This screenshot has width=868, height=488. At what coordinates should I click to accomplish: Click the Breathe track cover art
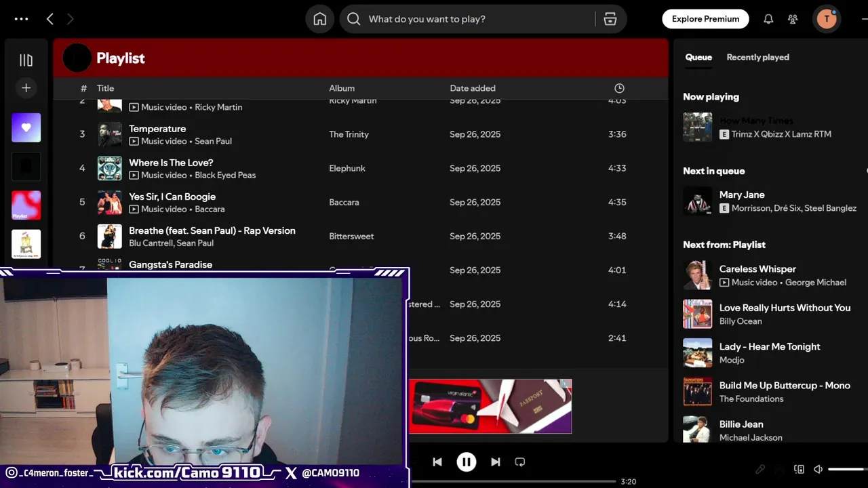click(x=110, y=236)
